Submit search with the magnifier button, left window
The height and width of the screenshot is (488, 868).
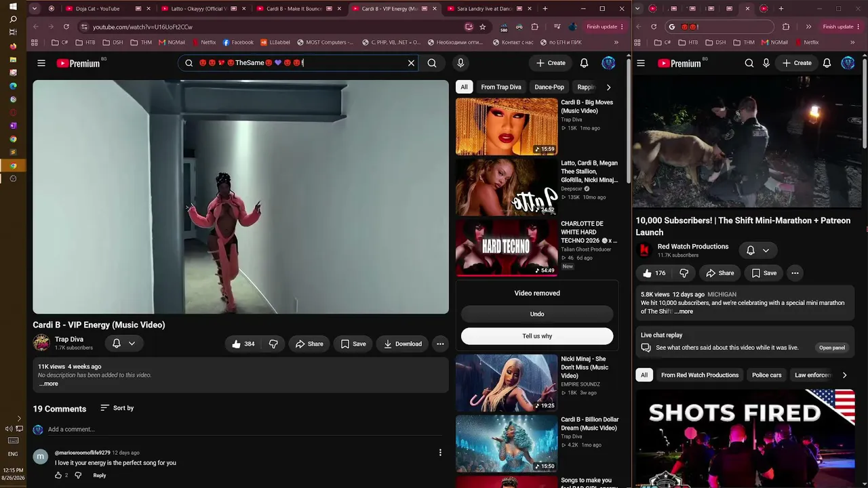tap(432, 63)
